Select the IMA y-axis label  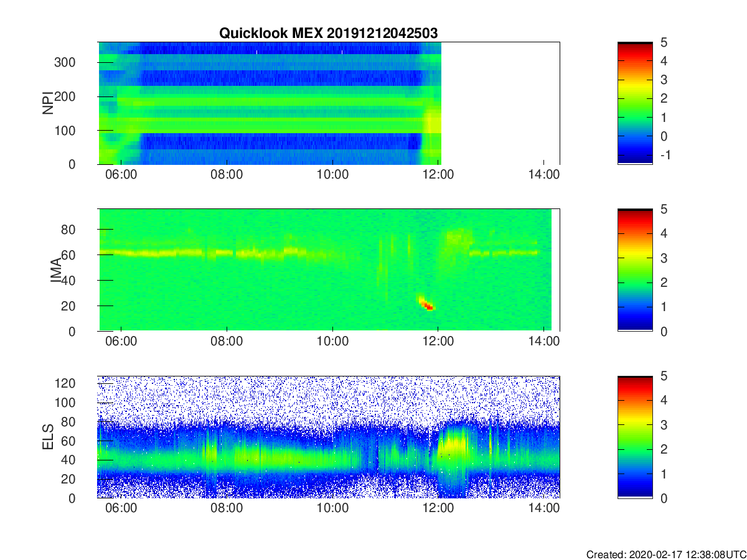pyautogui.click(x=56, y=270)
